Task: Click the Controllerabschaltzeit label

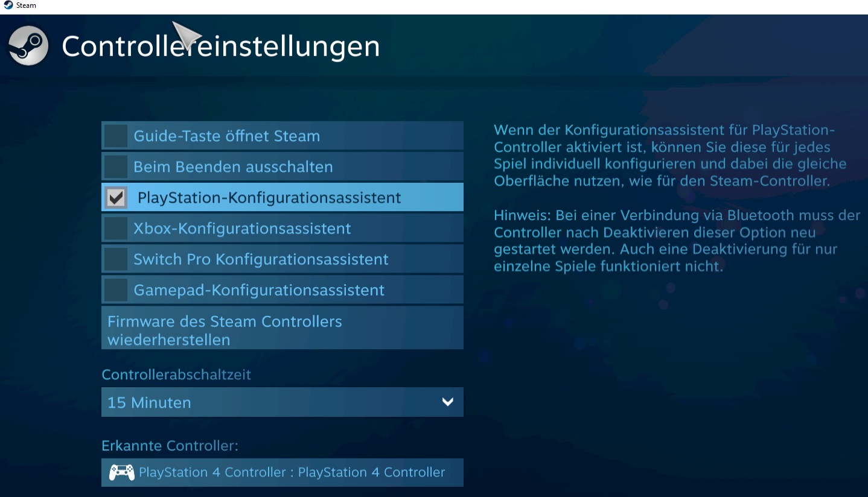Action: coord(176,375)
